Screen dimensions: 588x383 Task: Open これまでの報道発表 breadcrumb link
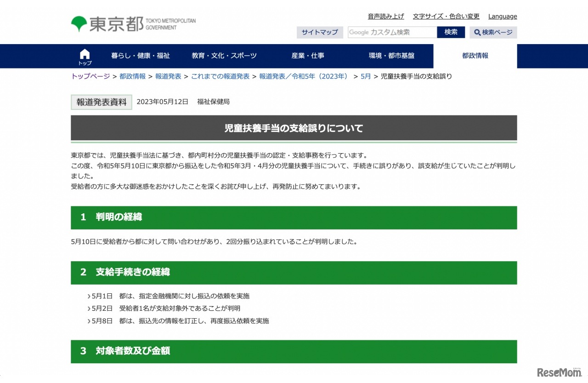(220, 76)
